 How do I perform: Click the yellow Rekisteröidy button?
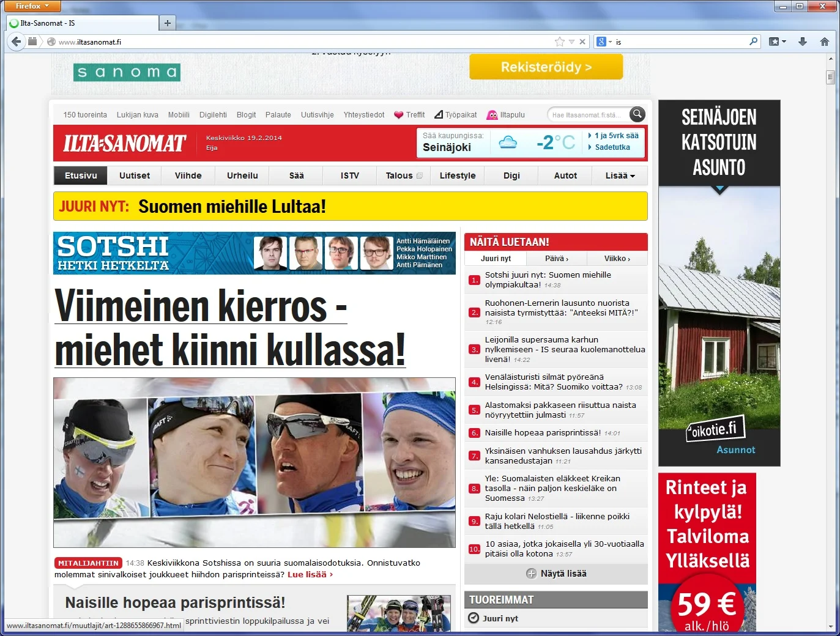coord(546,67)
